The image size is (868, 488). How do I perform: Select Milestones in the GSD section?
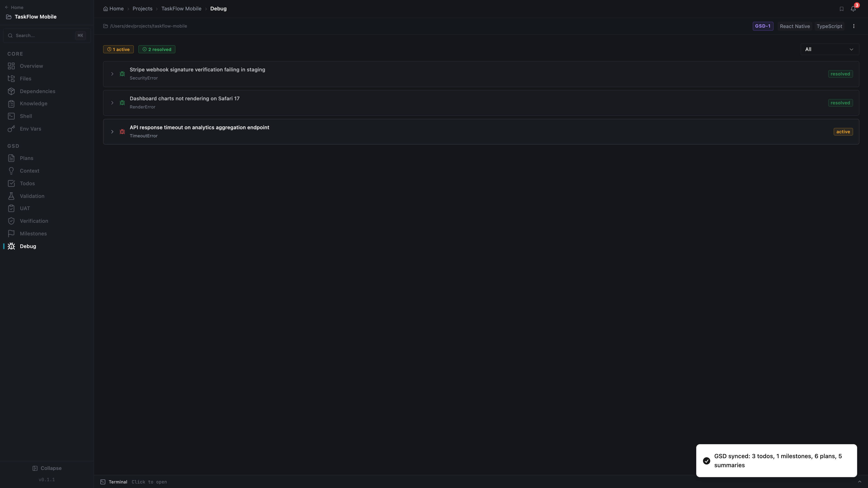pos(33,233)
